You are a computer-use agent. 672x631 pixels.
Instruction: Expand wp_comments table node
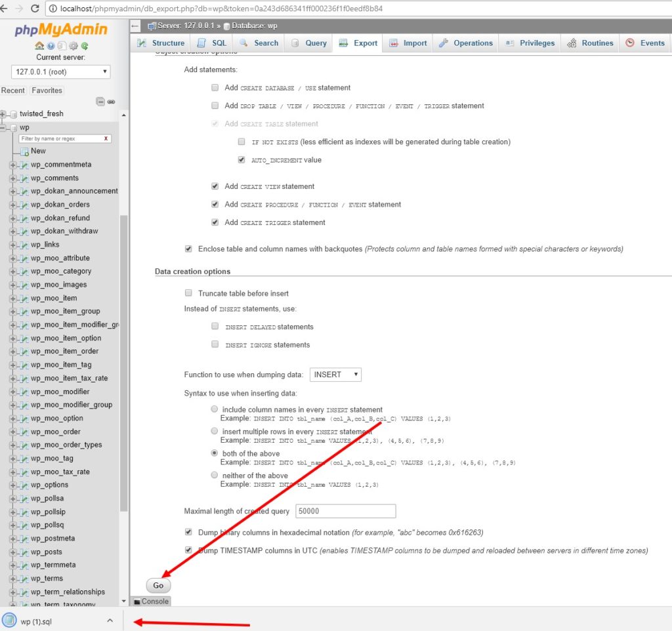13,178
